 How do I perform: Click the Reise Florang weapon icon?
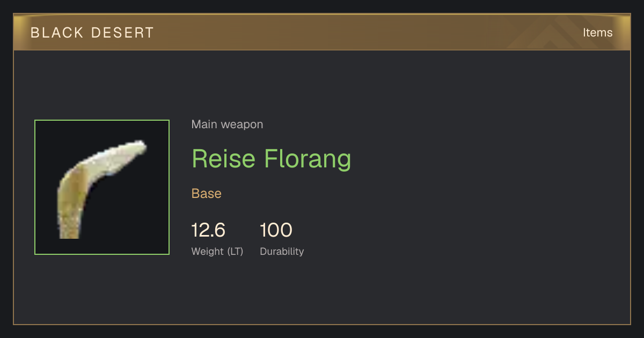[102, 187]
